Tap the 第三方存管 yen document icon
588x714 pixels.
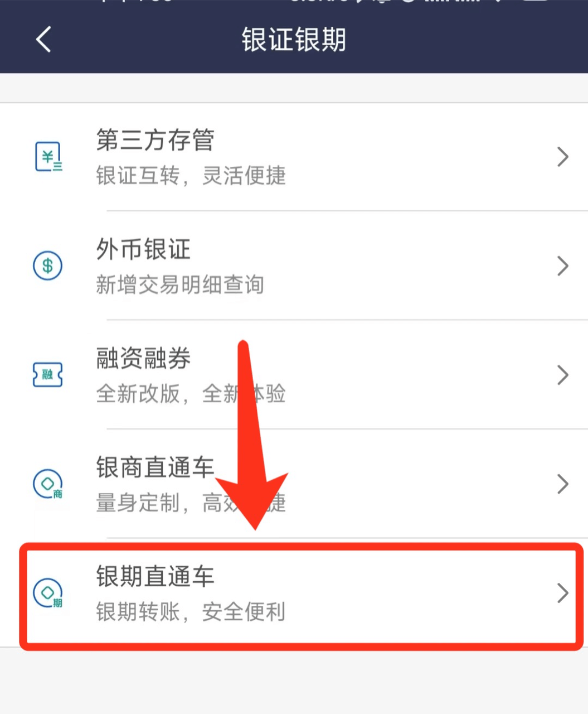(48, 157)
